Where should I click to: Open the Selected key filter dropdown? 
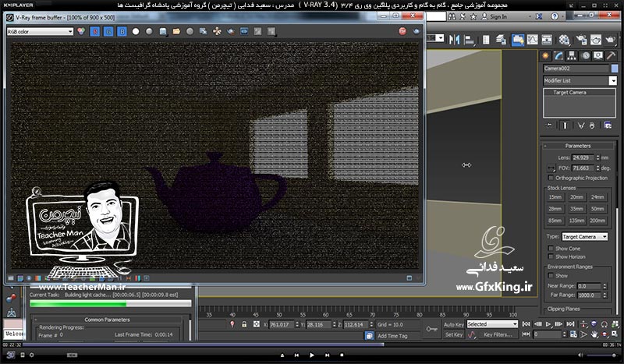click(492, 324)
